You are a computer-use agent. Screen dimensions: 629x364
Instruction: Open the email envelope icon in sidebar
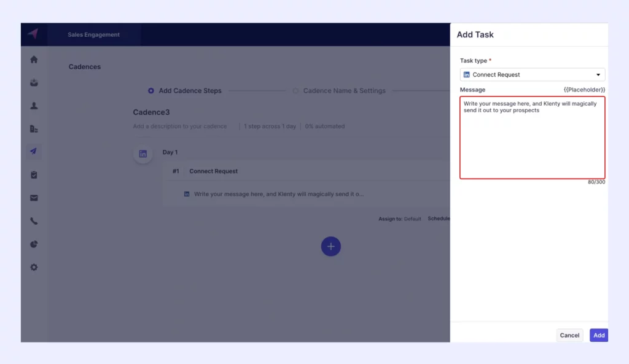point(34,198)
